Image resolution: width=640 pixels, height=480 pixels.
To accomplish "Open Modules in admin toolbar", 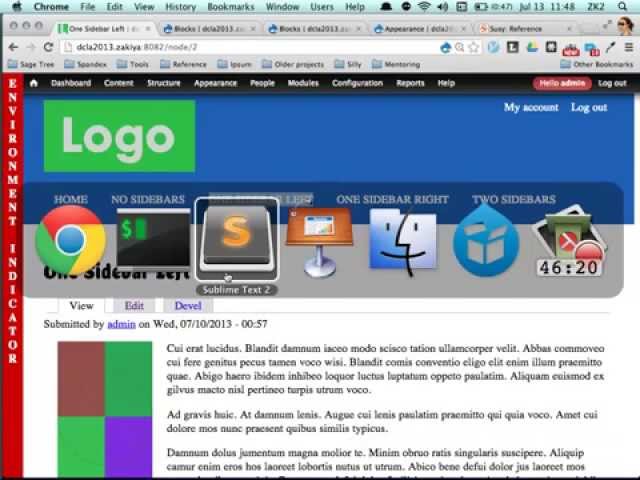I will coord(303,83).
